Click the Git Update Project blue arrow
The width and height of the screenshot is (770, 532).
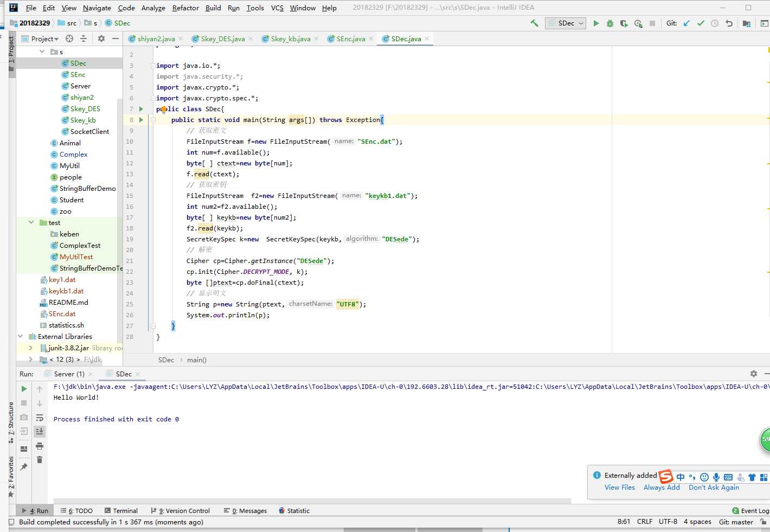pyautogui.click(x=686, y=23)
